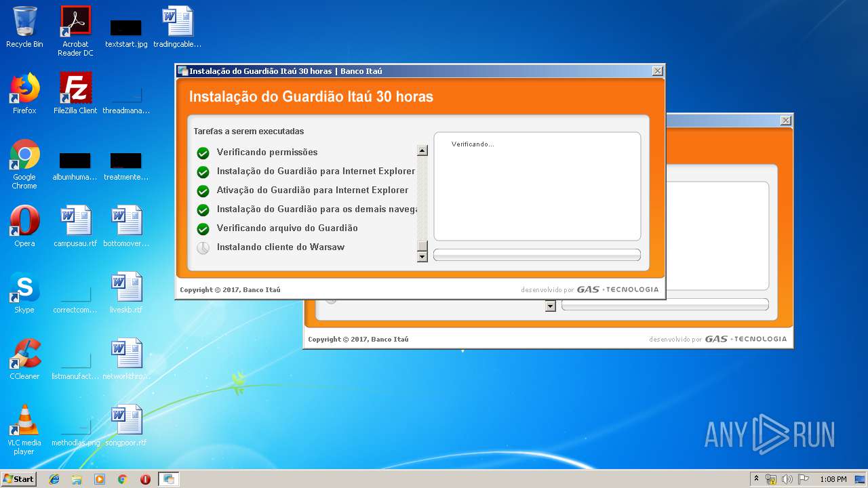Select the treatmente file icon
868x488 pixels.
126,166
